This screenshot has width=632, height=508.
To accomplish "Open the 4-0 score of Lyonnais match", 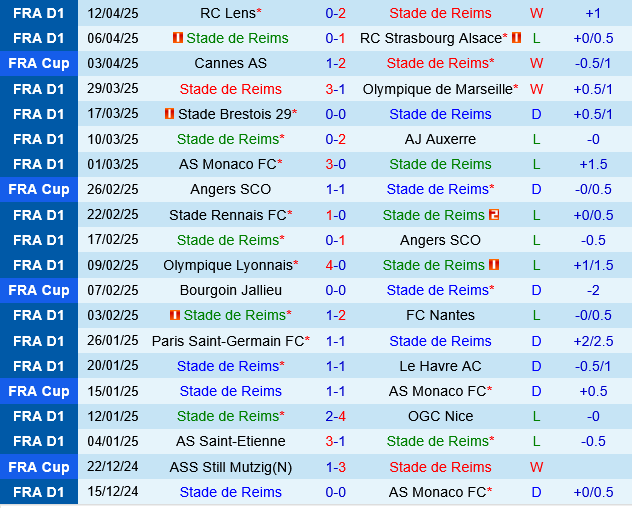I will 336,265.
